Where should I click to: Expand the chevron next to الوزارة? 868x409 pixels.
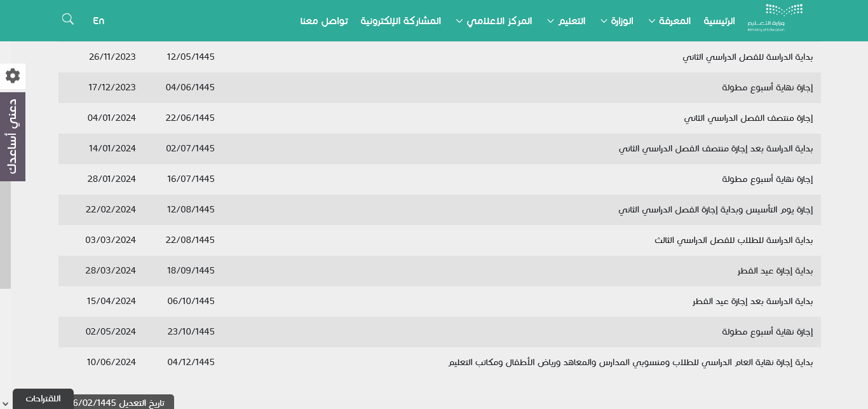coord(604,21)
